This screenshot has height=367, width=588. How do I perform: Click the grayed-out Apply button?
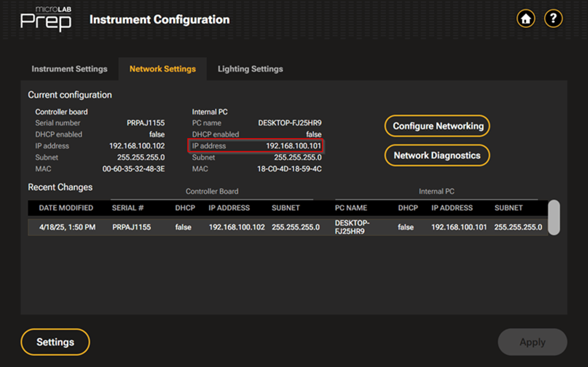tap(532, 342)
